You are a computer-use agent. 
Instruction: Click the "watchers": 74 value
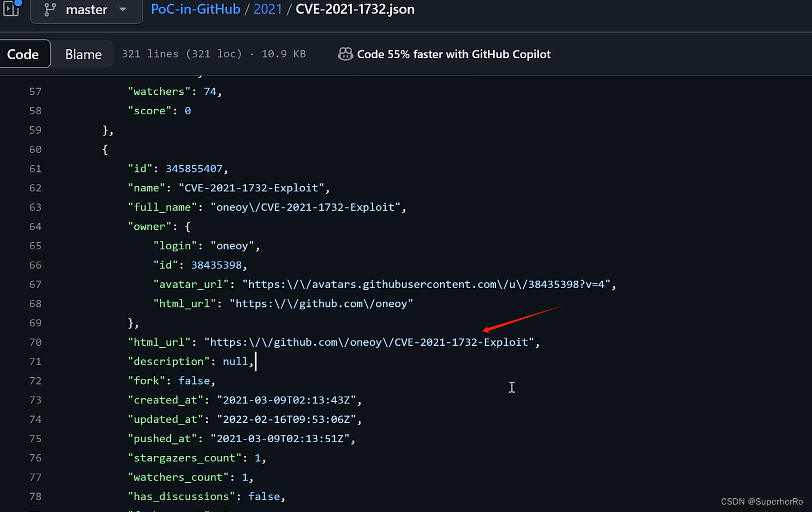(x=210, y=91)
